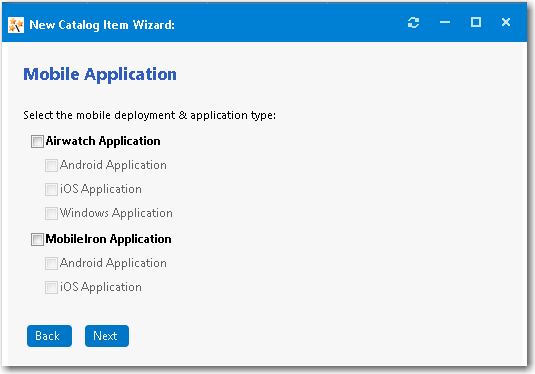Check iOS Application box under MobileIron
This screenshot has width=535, height=374.
tap(51, 287)
